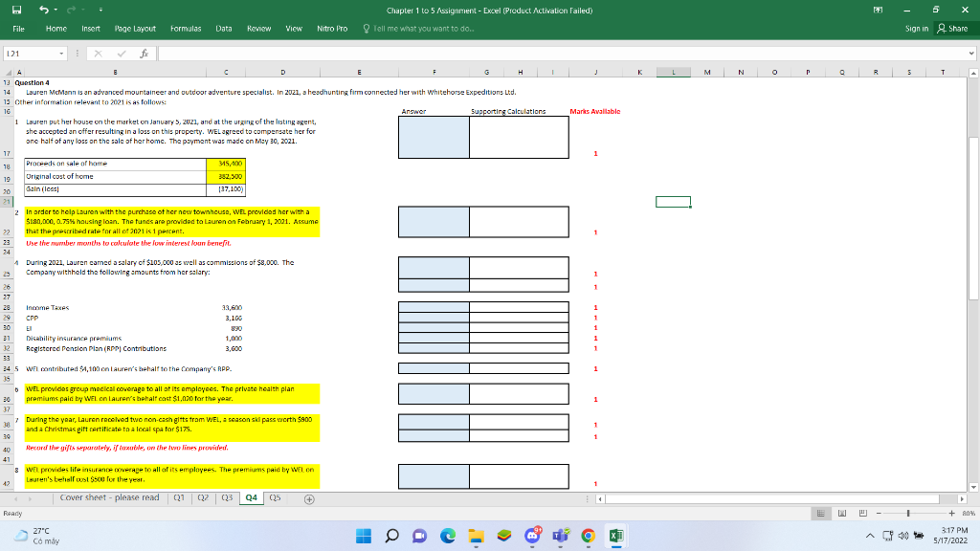Open the Nitro Pro tab

pos(332,29)
